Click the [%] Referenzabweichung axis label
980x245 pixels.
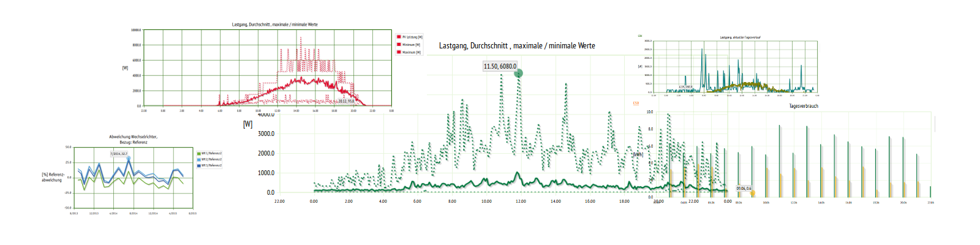(52, 177)
